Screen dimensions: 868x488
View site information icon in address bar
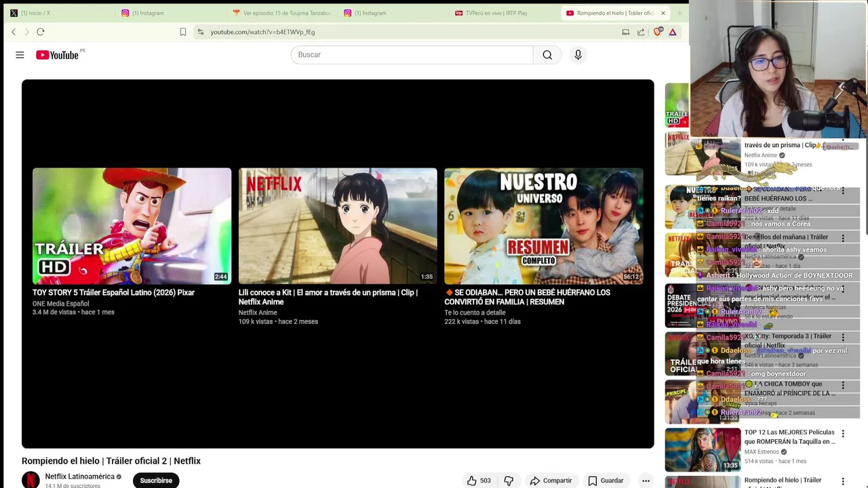click(200, 32)
